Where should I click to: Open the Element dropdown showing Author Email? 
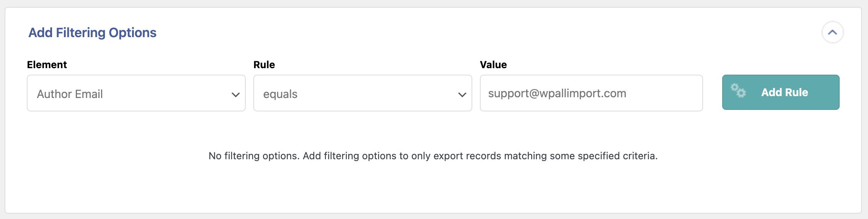point(136,93)
